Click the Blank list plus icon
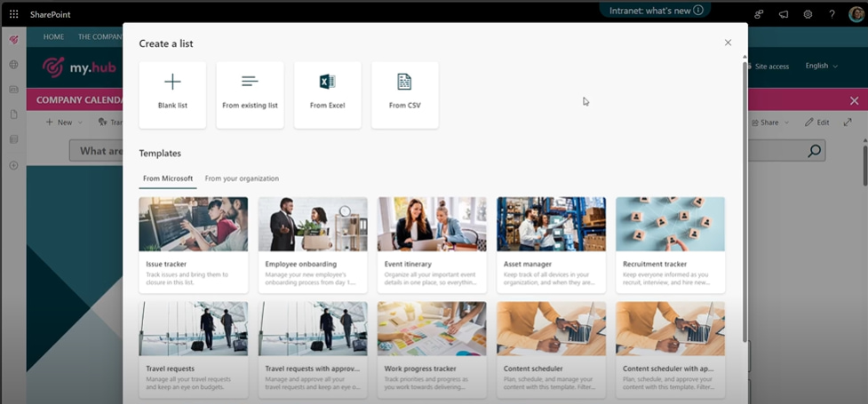This screenshot has width=868, height=404. click(x=172, y=83)
